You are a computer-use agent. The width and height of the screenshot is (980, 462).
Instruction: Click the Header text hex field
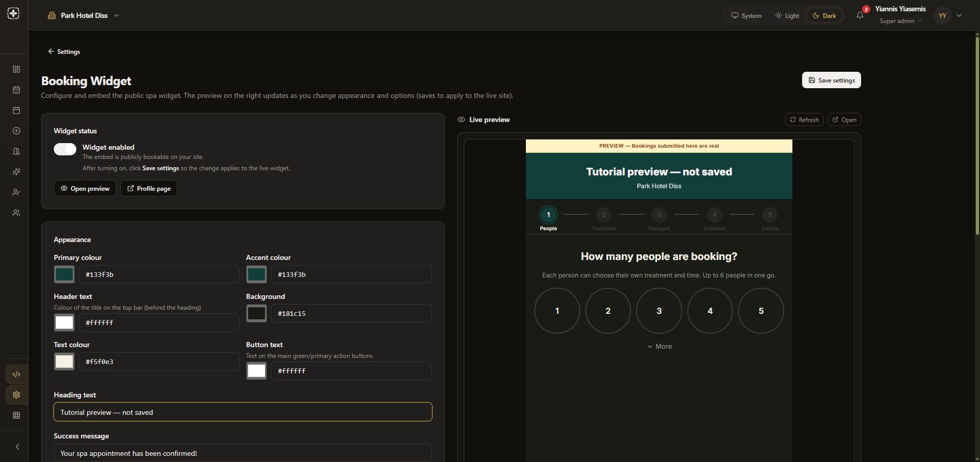159,323
